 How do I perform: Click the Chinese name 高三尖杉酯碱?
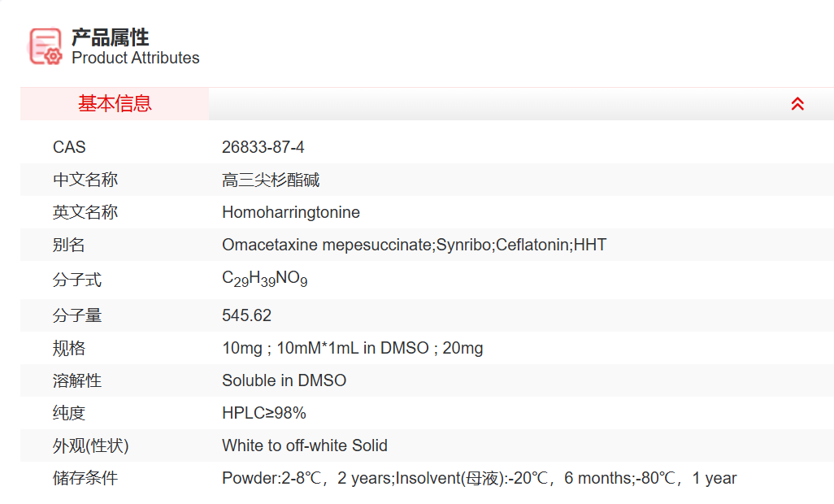coord(271,180)
